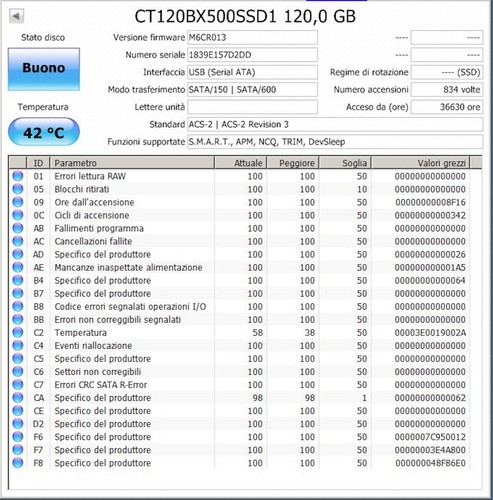Select the Funzioni supportate field
This screenshot has height=500, width=493.
[x=335, y=142]
